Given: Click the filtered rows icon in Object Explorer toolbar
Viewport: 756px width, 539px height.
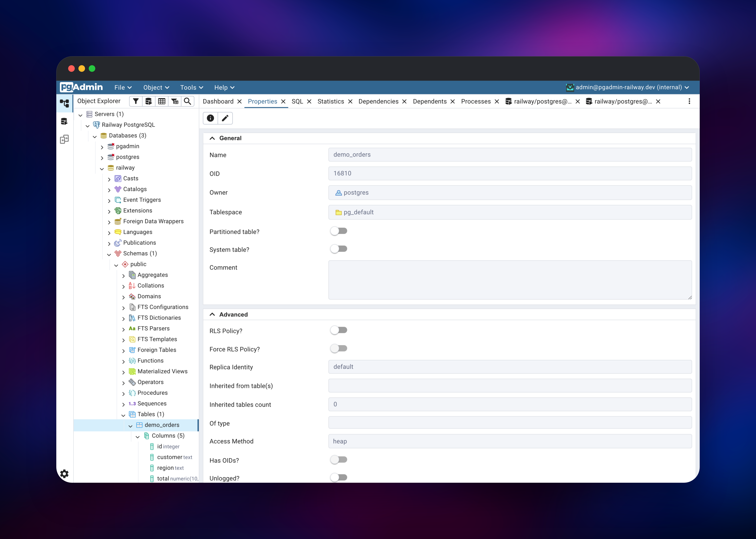Looking at the screenshot, I should tap(175, 101).
